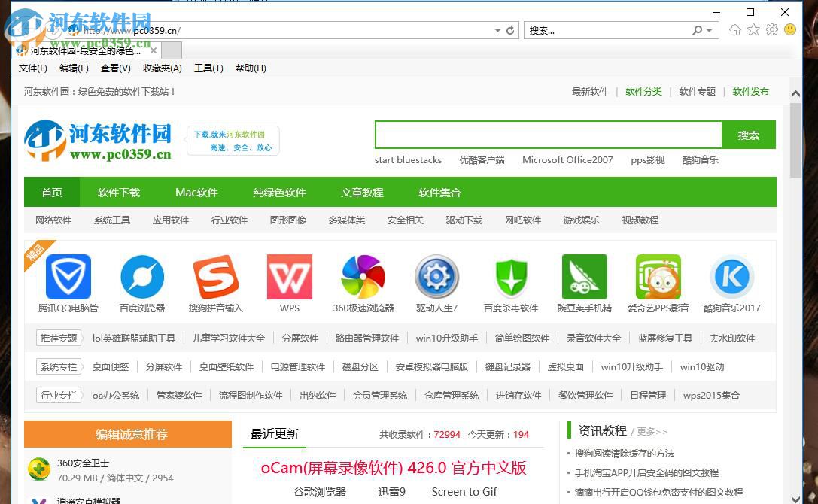Open the 360极速浏览器 icon
The image size is (818, 504).
tap(363, 277)
